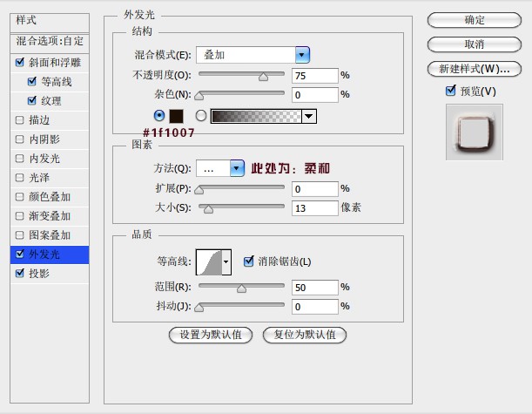The height and width of the screenshot is (414, 532).
Task: Enable the 内发光 style checkbox
Action: click(x=20, y=159)
